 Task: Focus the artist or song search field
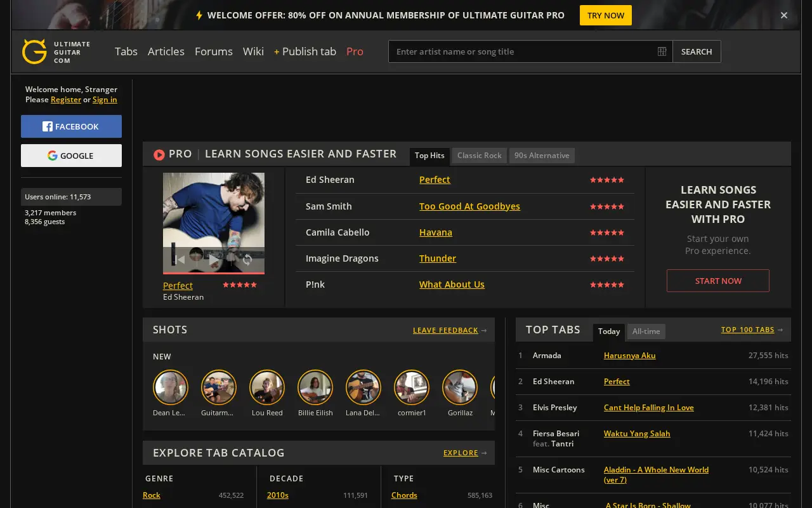coord(530,51)
